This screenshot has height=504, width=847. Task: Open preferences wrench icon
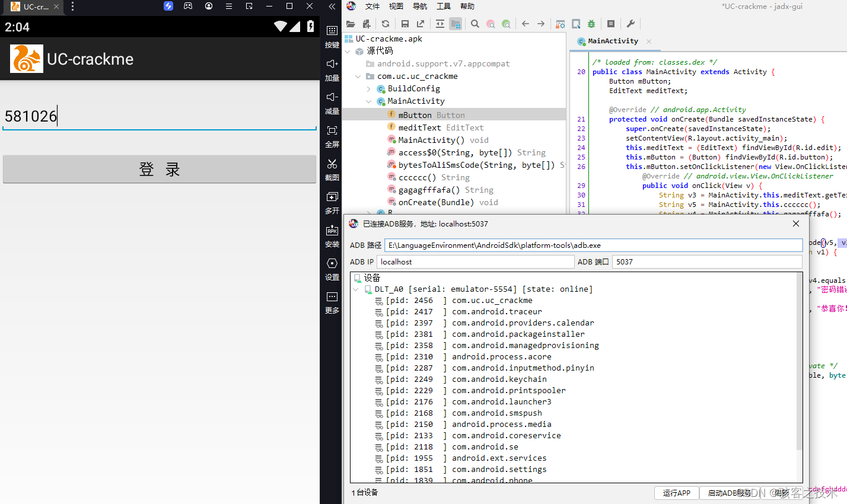[x=631, y=24]
